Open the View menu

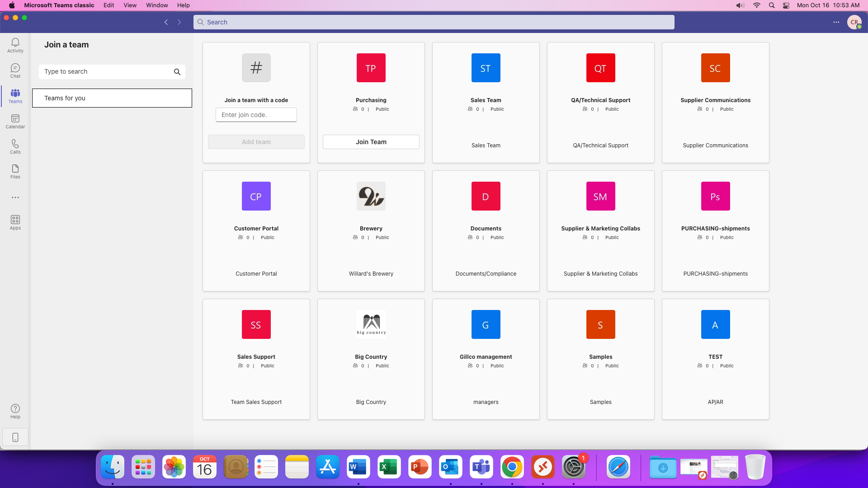pyautogui.click(x=130, y=5)
